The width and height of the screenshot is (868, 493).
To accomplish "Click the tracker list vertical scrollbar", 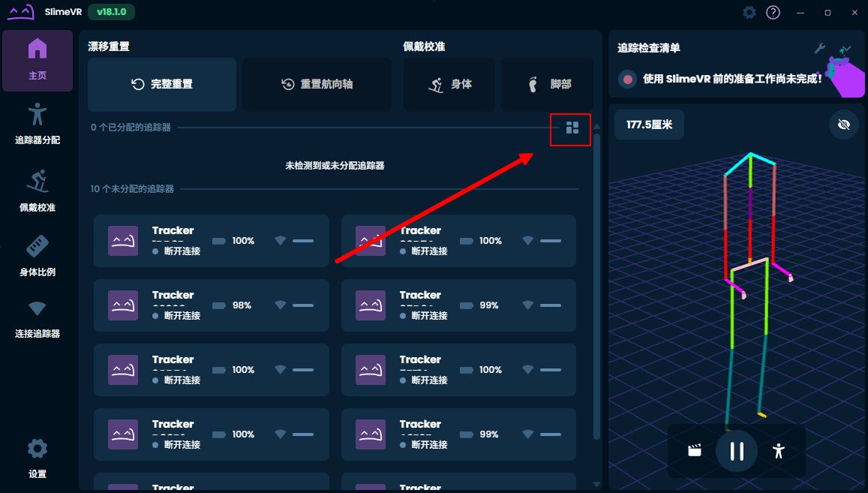I will (597, 285).
